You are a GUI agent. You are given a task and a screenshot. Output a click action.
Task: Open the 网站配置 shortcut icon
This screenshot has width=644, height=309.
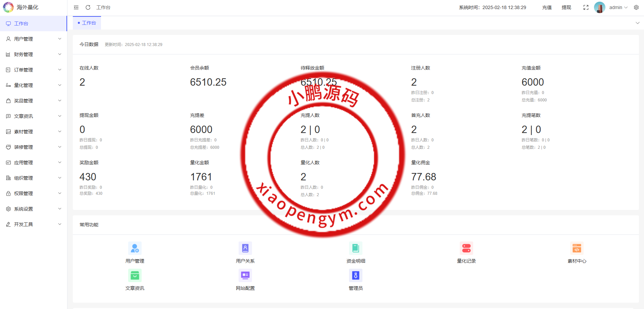click(245, 276)
